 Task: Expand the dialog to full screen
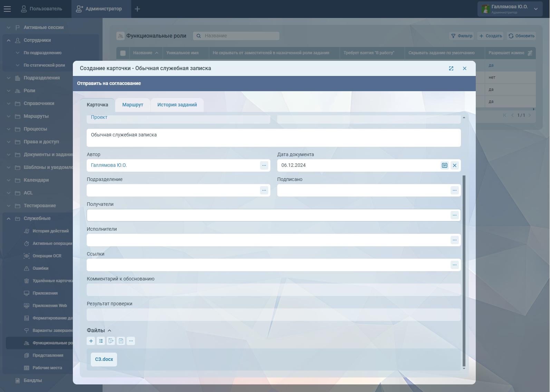click(x=451, y=68)
